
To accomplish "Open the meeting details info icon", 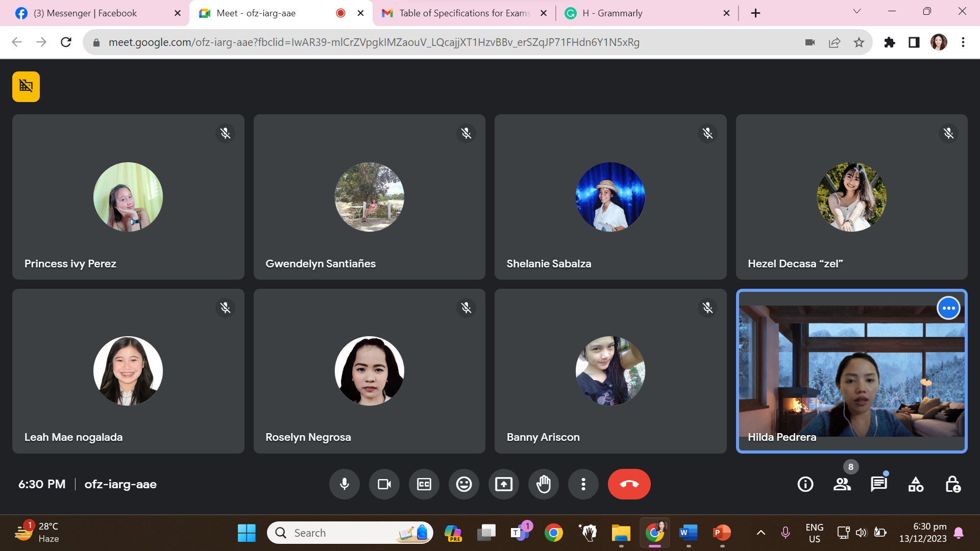I will click(805, 484).
